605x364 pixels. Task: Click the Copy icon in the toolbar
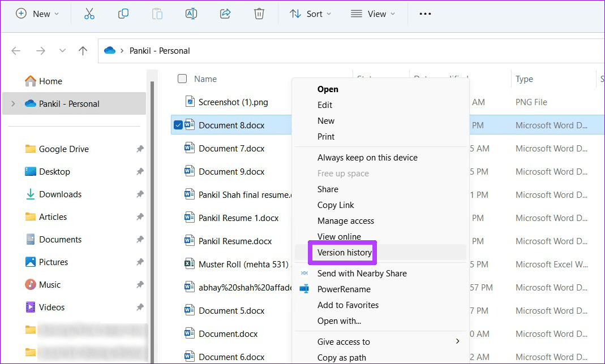tap(123, 13)
